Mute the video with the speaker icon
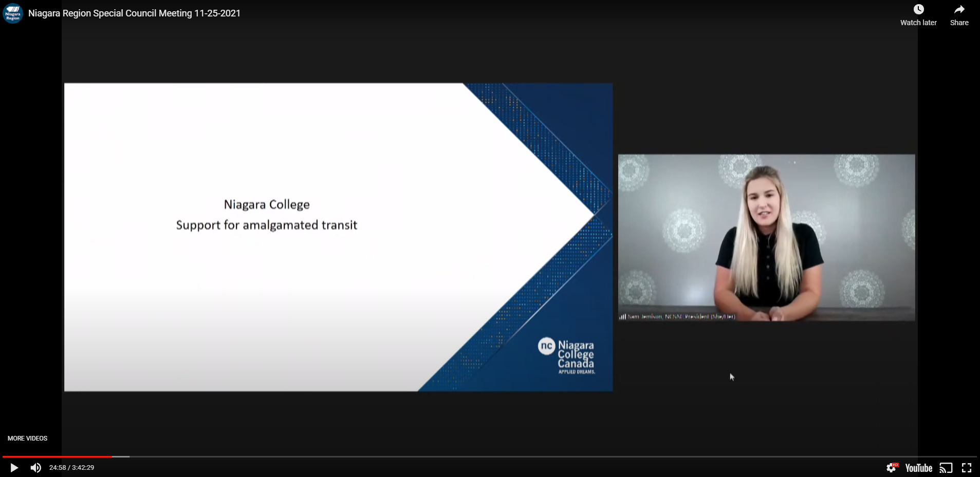This screenshot has width=980, height=477. point(35,468)
